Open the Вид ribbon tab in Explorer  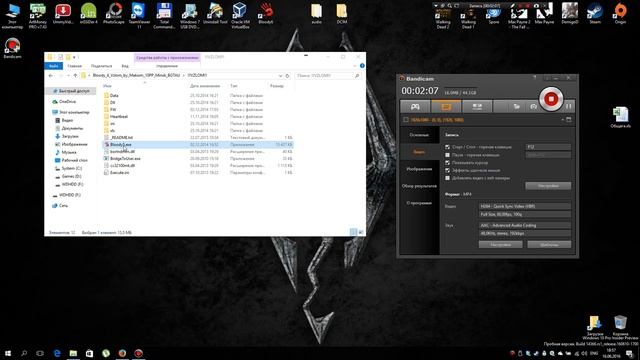(125, 66)
